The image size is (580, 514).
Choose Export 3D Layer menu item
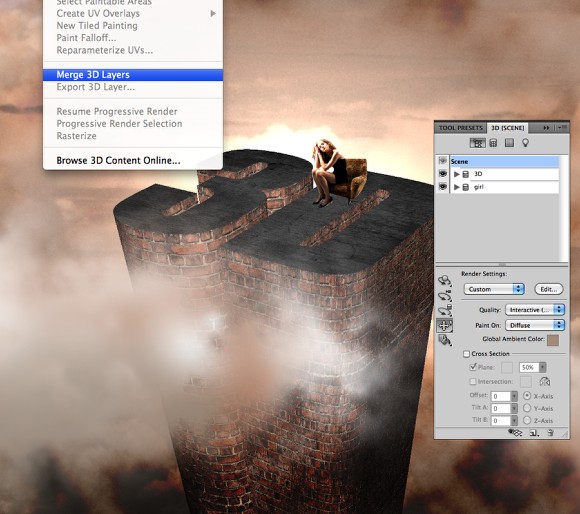(133, 87)
